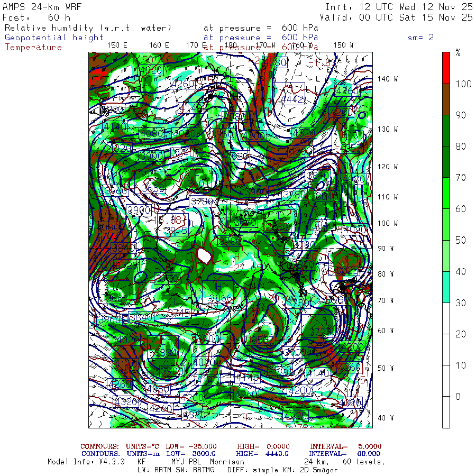
Task: Select the '3866' high center value
Action: [x=221, y=298]
